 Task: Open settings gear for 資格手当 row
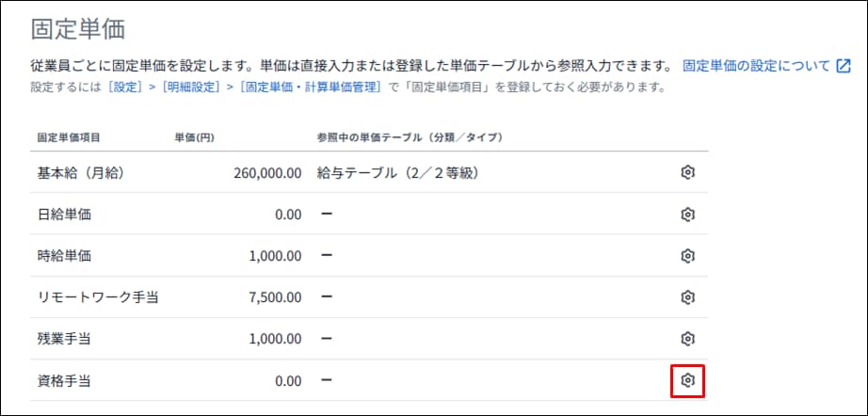point(687,380)
